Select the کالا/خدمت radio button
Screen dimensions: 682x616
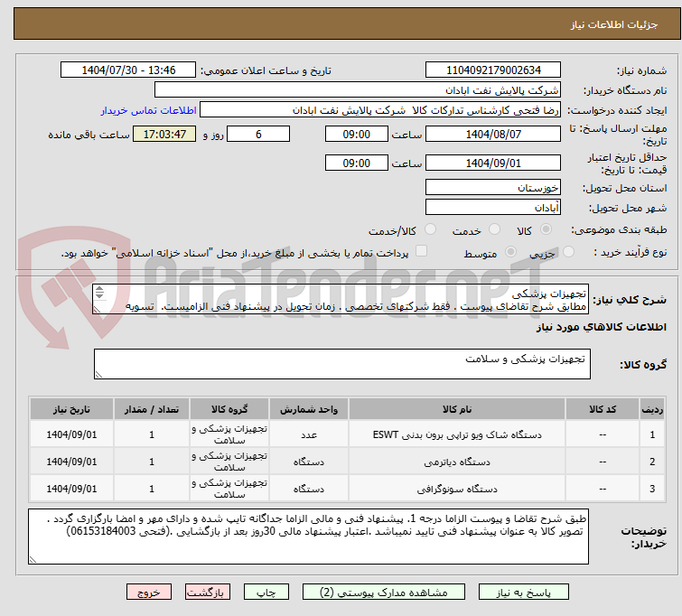tap(430, 229)
